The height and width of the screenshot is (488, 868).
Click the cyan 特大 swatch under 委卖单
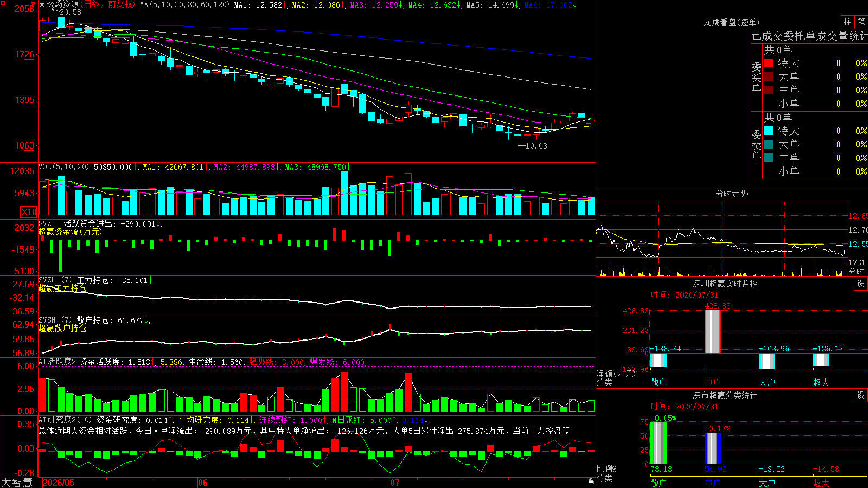pyautogui.click(x=768, y=131)
